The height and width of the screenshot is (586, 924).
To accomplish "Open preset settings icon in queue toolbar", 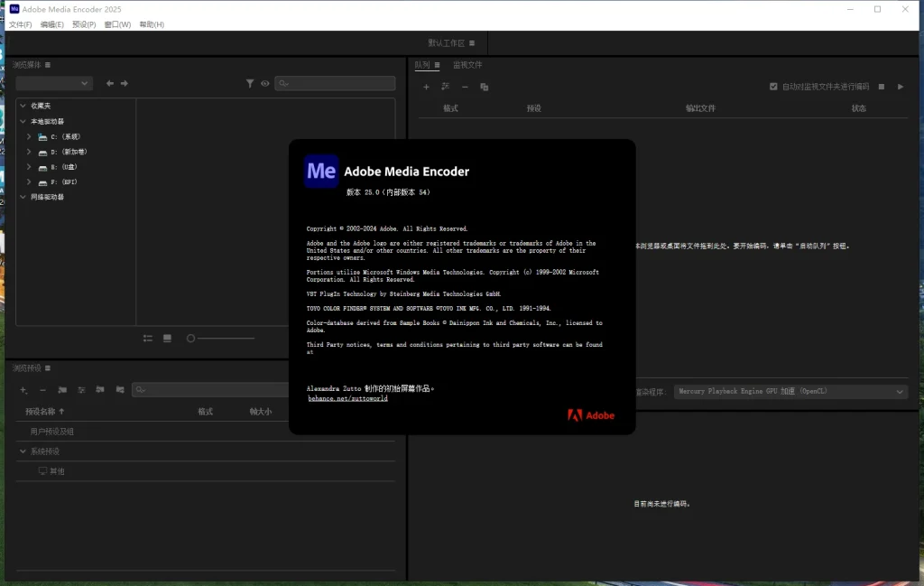I will [x=446, y=87].
